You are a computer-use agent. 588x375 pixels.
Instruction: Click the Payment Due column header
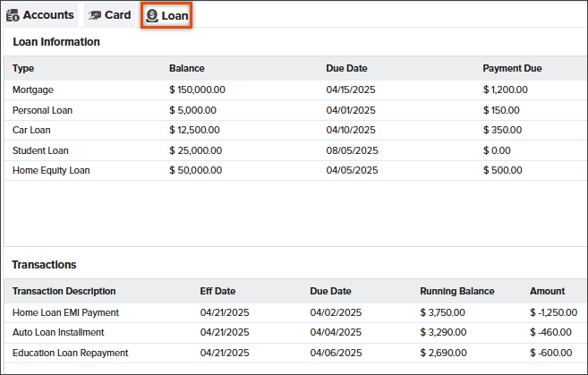coord(512,68)
